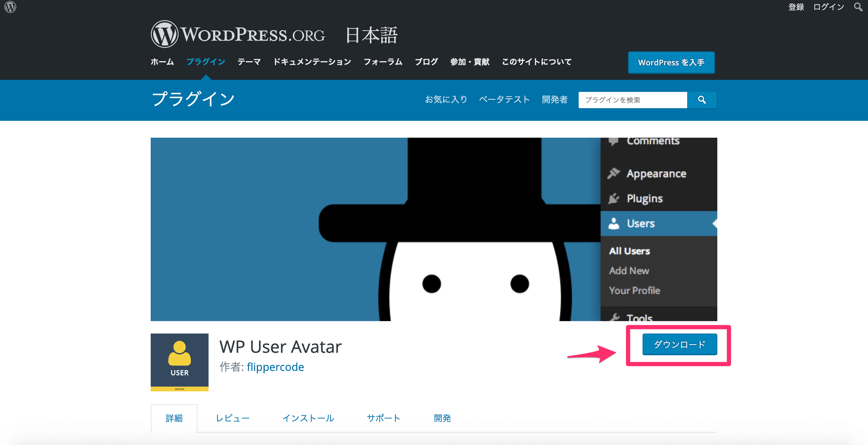
Task: Open the このサイトについて navigation item
Action: coord(537,62)
